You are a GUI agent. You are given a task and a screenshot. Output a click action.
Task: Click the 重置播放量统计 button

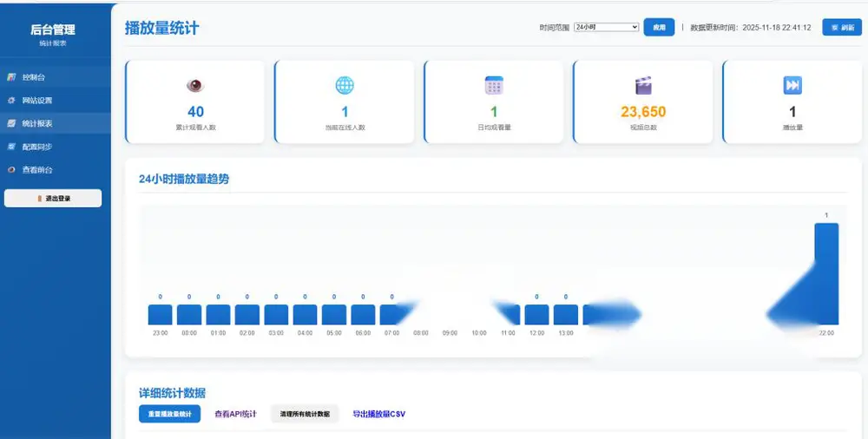(x=169, y=414)
